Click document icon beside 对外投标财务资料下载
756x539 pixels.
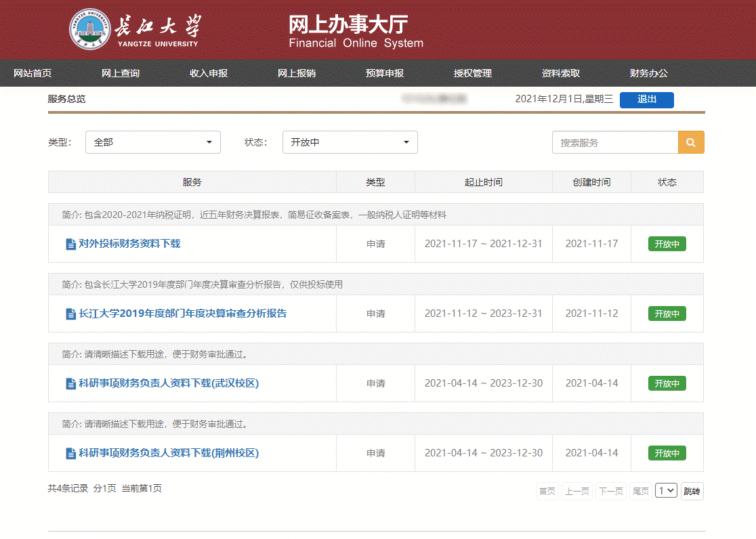pos(70,244)
